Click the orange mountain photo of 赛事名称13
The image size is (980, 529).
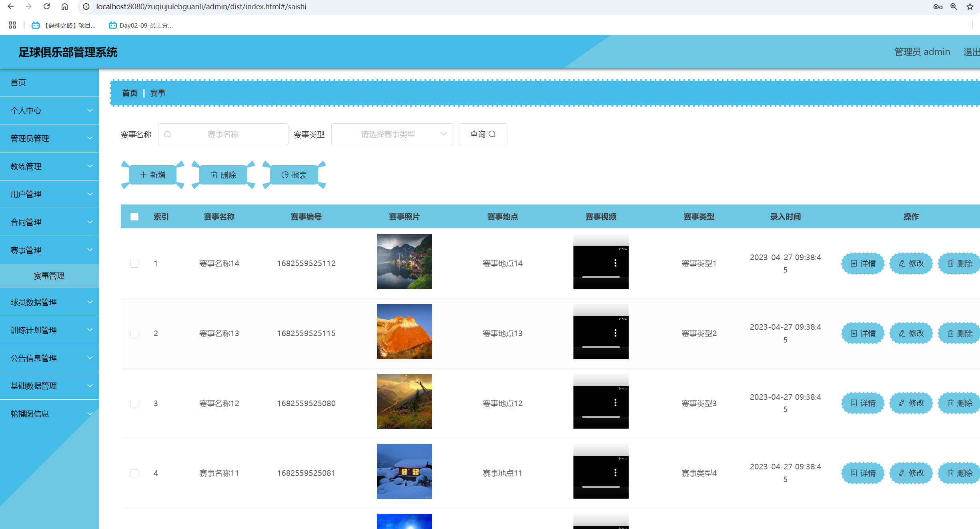click(x=405, y=332)
